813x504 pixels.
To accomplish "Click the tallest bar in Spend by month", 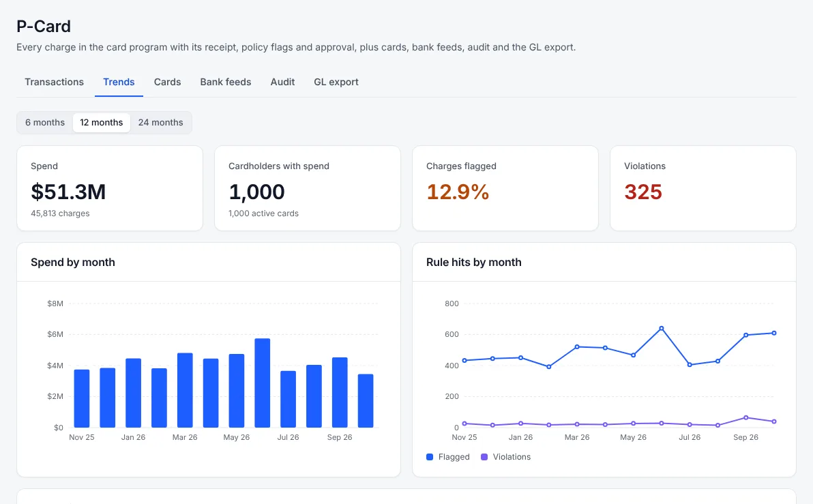I will [263, 383].
